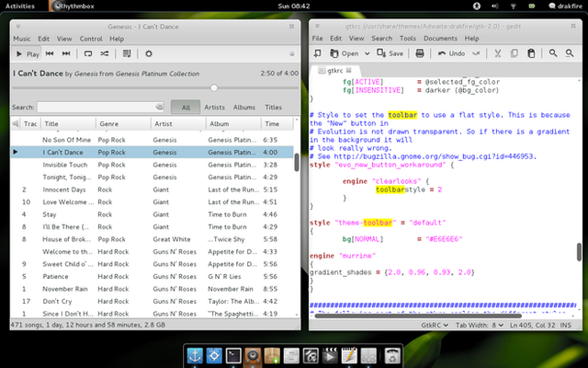Toggle the Rhythmbox side pane view icon
This screenshot has width=588, height=368.
click(127, 53)
